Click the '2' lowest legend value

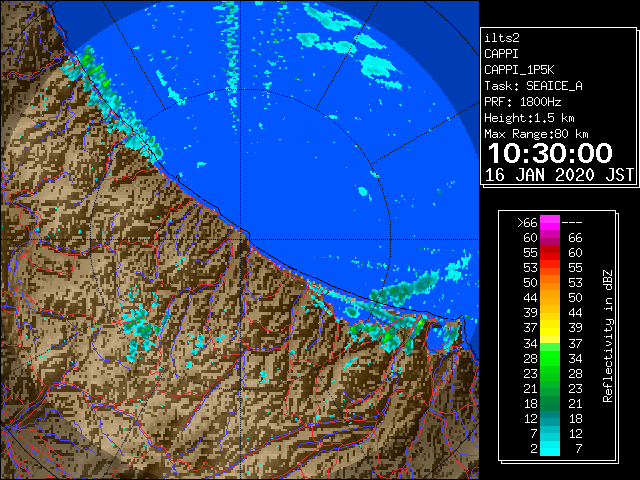533,449
